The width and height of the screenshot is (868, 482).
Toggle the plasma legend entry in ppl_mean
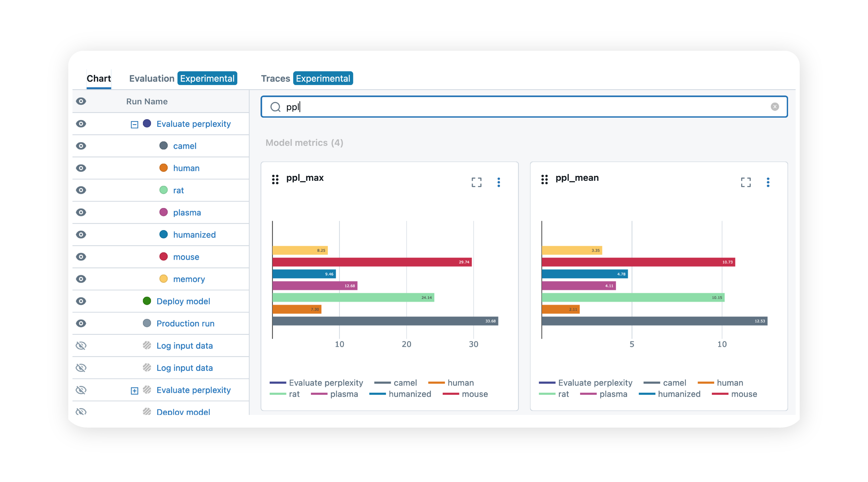[x=604, y=394]
